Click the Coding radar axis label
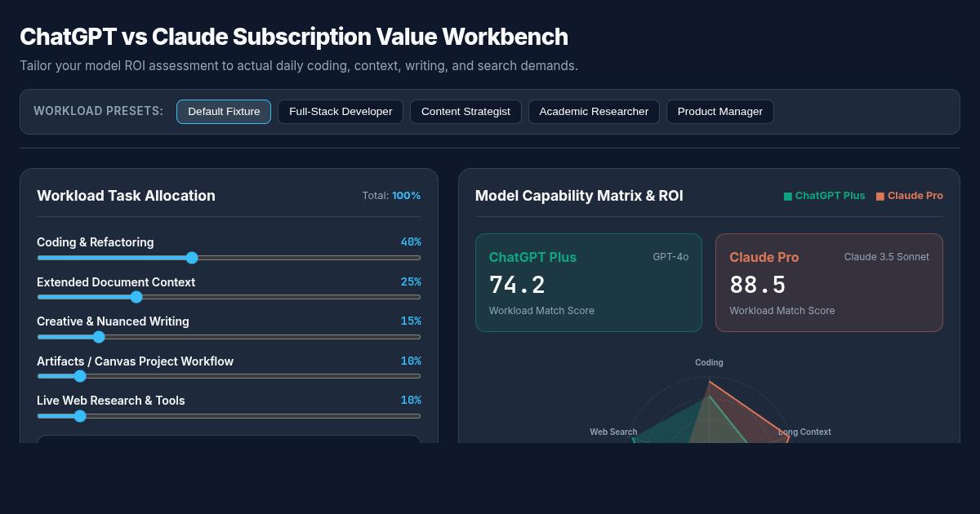Screen dimensions: 980x514 [x=709, y=362]
